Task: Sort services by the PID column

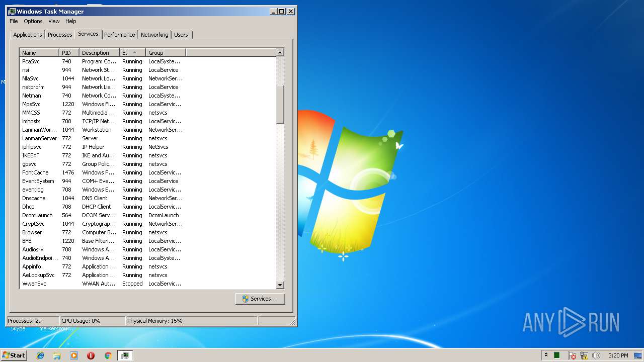Action: pyautogui.click(x=69, y=52)
